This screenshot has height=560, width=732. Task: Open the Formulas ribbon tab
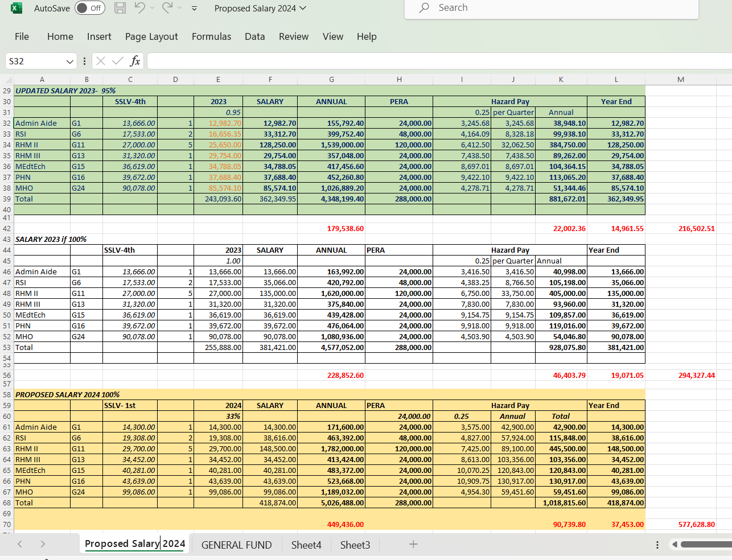211,36
